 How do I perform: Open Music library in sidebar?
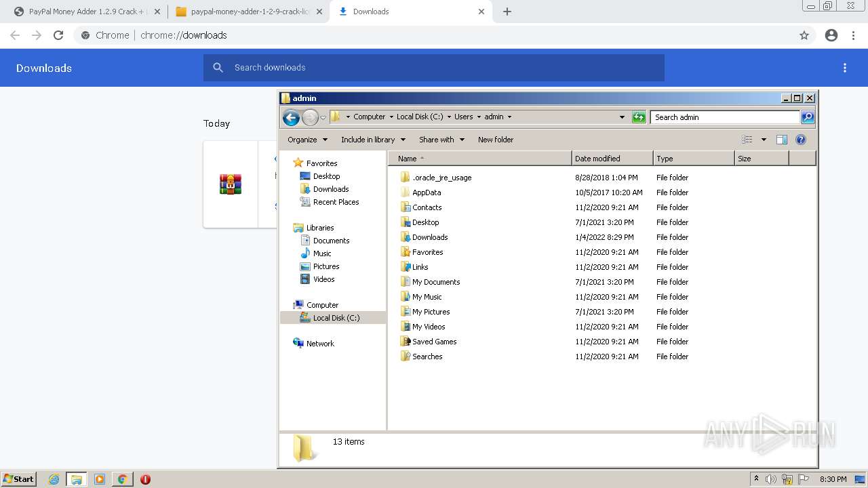322,253
